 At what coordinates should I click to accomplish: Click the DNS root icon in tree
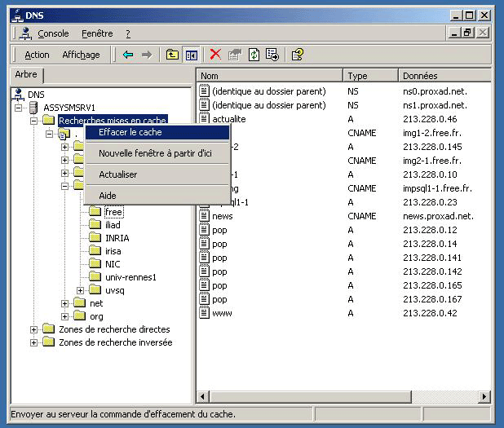click(x=19, y=95)
